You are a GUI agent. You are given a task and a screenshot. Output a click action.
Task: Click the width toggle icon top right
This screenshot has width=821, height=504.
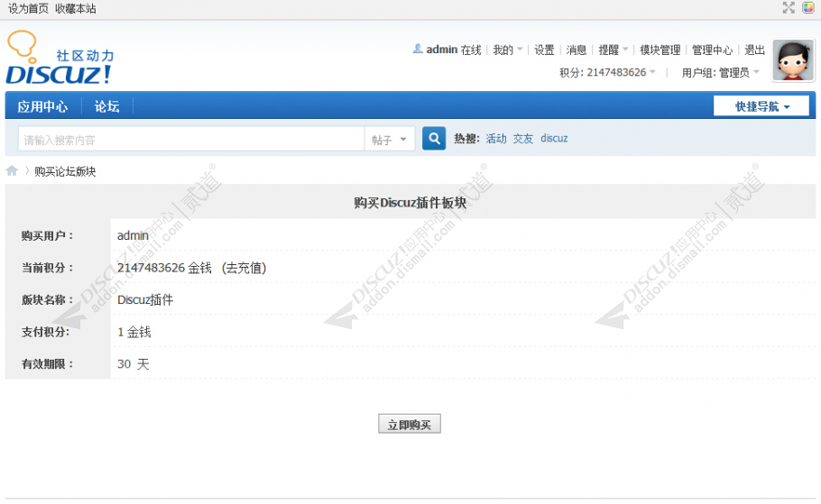(x=789, y=7)
